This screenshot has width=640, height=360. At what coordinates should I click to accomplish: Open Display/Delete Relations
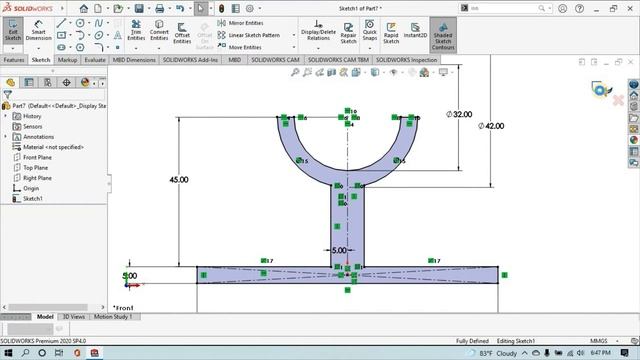click(318, 31)
